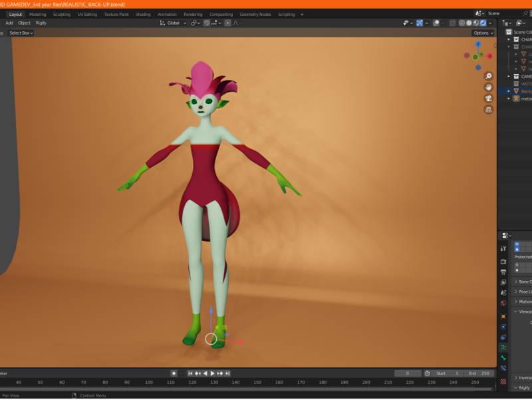Click the Options button in viewport
This screenshot has width=532, height=400.
(482, 33)
